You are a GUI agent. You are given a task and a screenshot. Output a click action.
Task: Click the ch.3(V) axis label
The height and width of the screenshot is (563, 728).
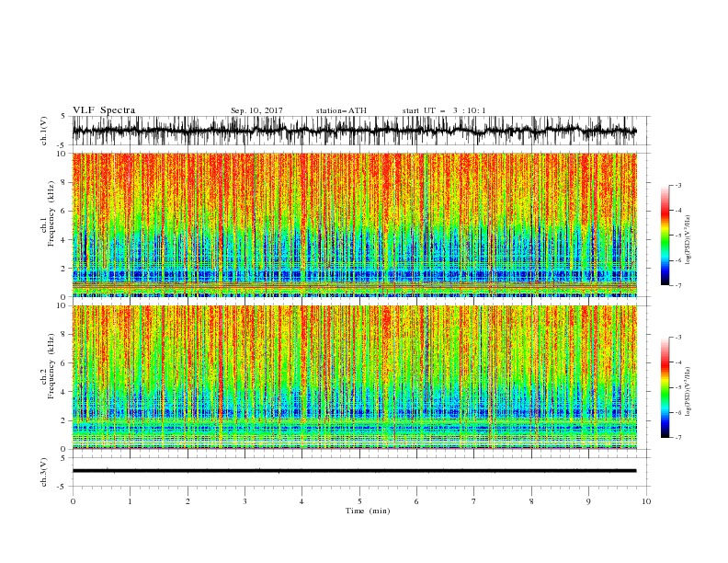coord(44,472)
